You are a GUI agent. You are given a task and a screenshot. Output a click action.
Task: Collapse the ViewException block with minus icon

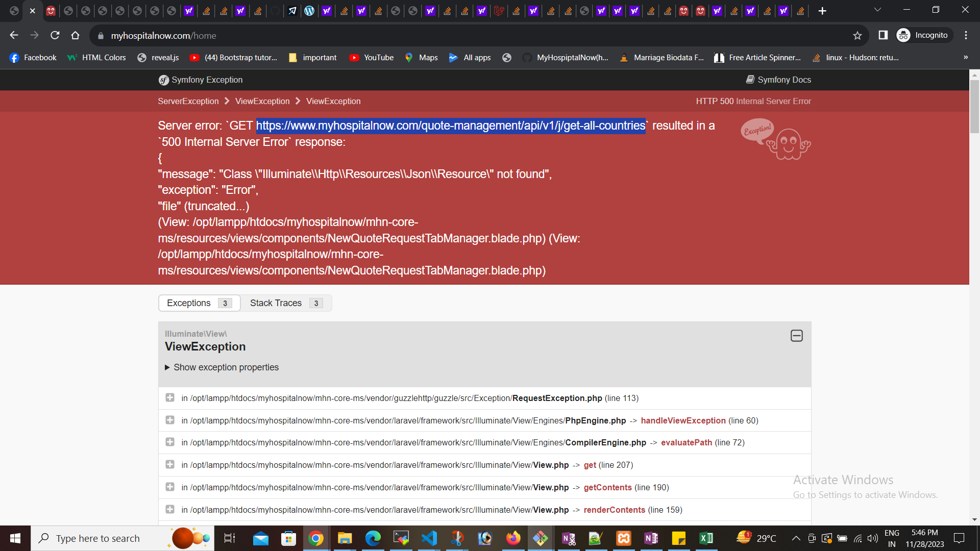click(x=796, y=336)
